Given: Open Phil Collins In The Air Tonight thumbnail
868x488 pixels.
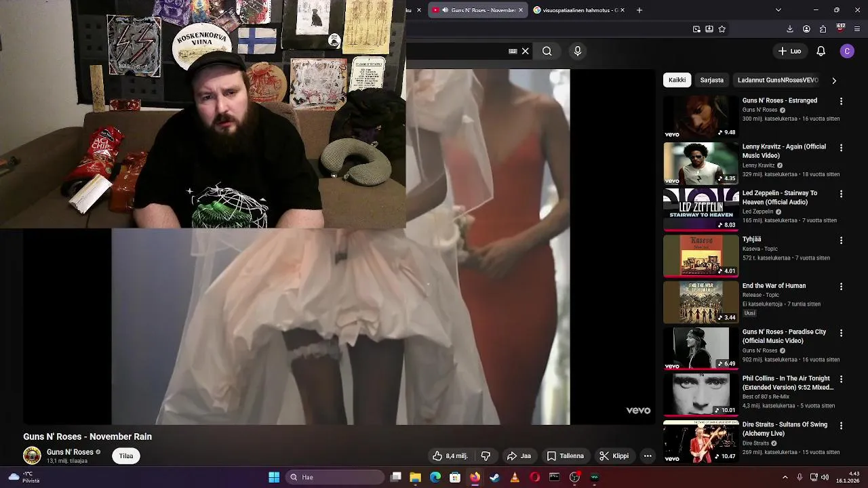Looking at the screenshot, I should (x=701, y=394).
